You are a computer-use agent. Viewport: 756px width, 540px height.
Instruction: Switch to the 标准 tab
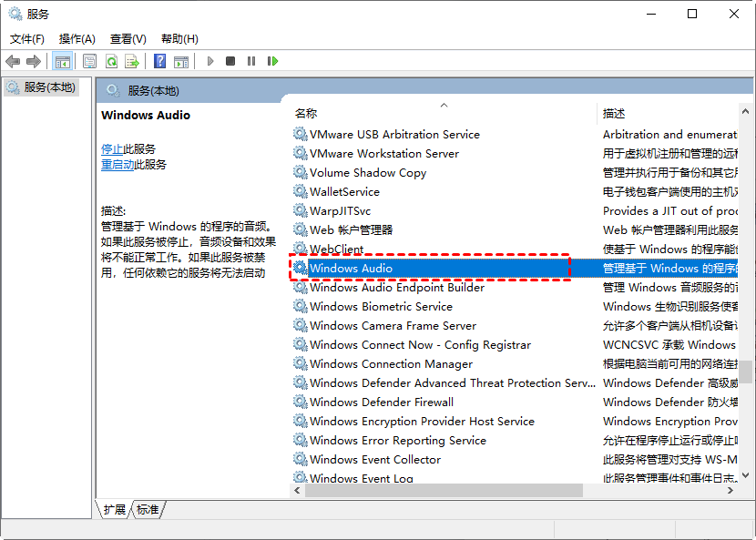[x=148, y=510]
